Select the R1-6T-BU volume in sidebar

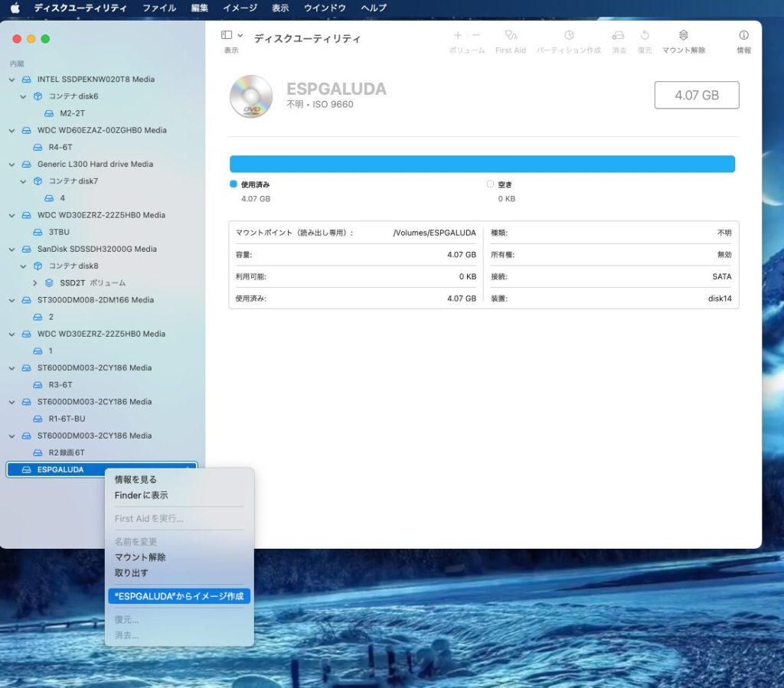pos(66,419)
